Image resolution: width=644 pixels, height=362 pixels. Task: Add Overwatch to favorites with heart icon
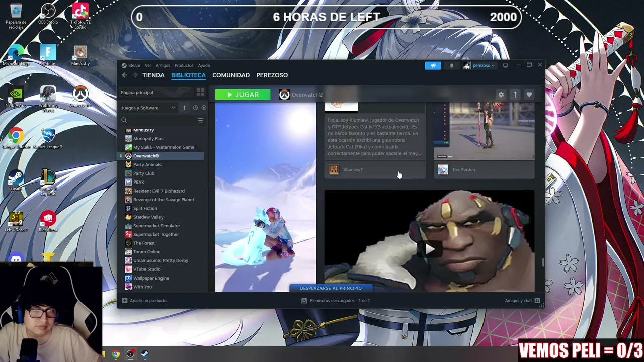point(529,95)
